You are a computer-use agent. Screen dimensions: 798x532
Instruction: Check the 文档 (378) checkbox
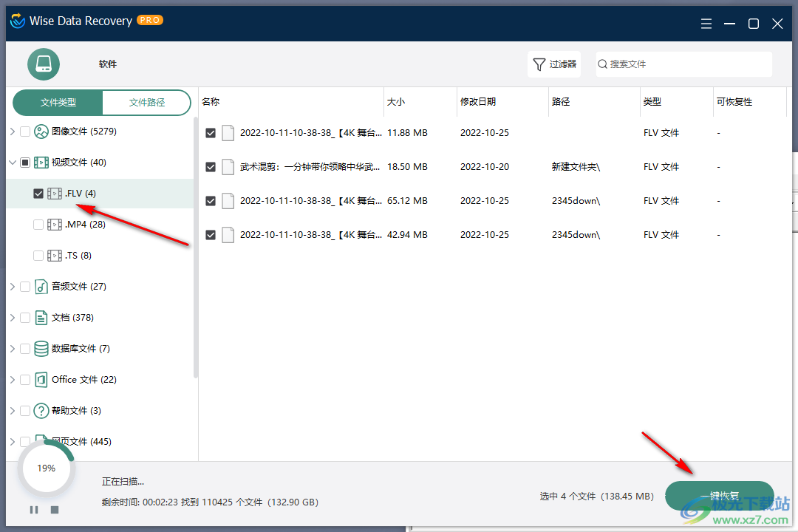coord(25,318)
